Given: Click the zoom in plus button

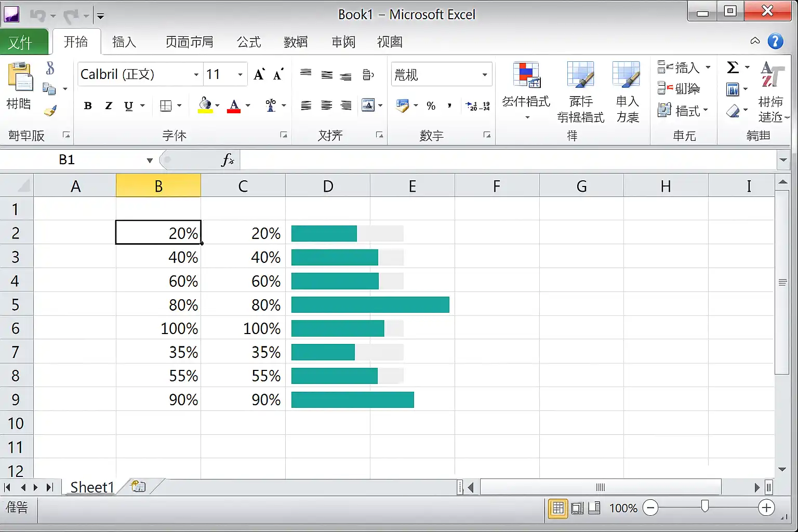Looking at the screenshot, I should point(766,508).
